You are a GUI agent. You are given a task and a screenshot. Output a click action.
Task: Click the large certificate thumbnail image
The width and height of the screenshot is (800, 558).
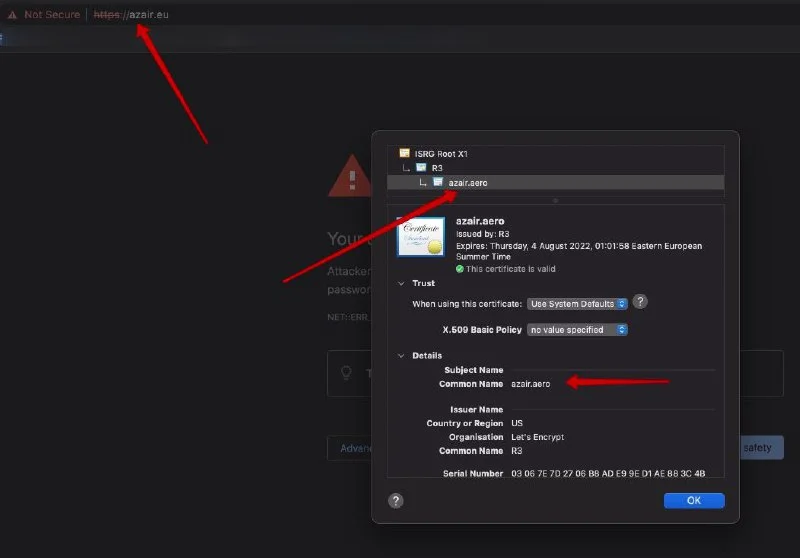[x=421, y=238]
